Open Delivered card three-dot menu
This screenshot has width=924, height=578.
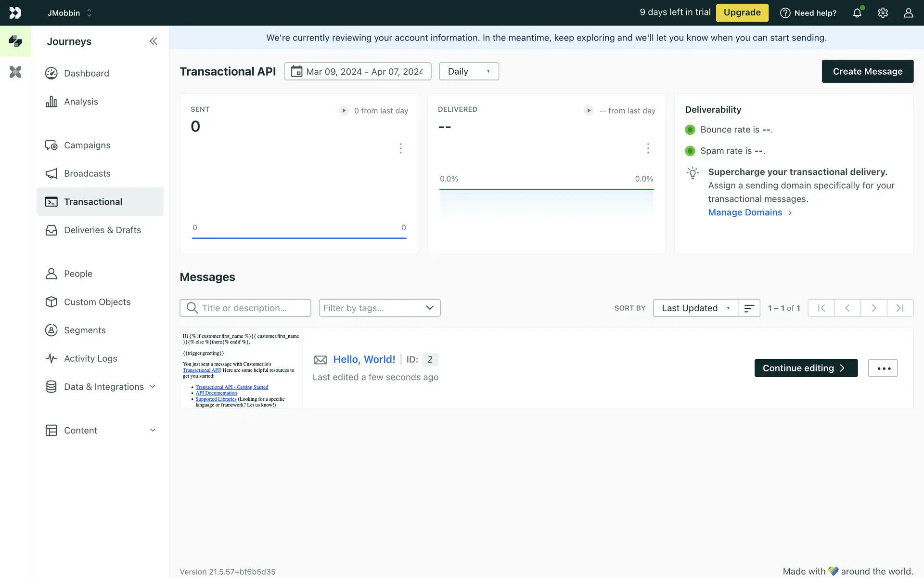(x=648, y=148)
